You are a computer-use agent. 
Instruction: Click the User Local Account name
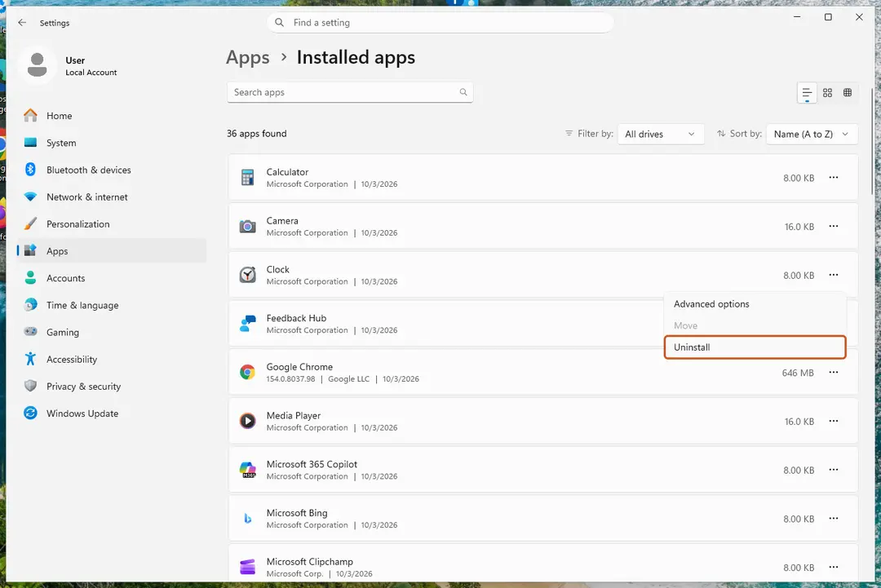tap(91, 66)
